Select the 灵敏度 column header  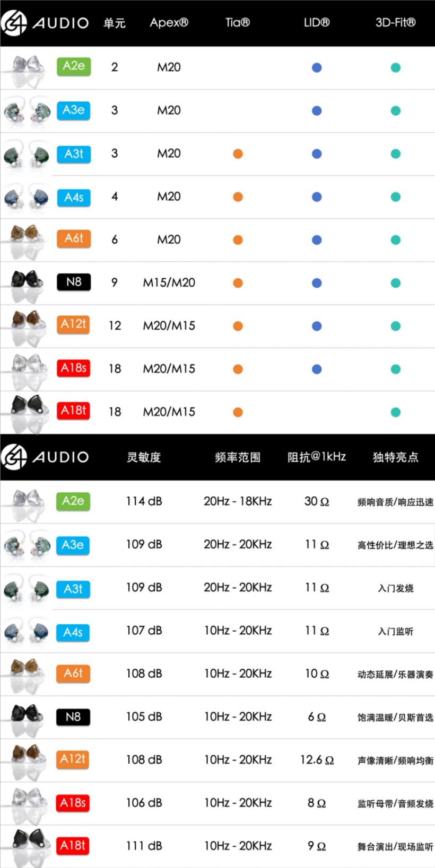tap(144, 457)
